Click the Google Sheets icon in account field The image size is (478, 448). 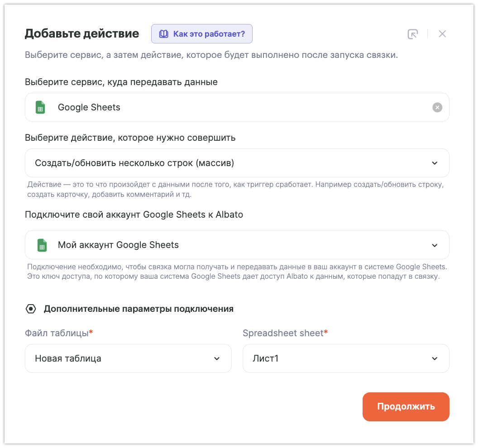coord(42,245)
